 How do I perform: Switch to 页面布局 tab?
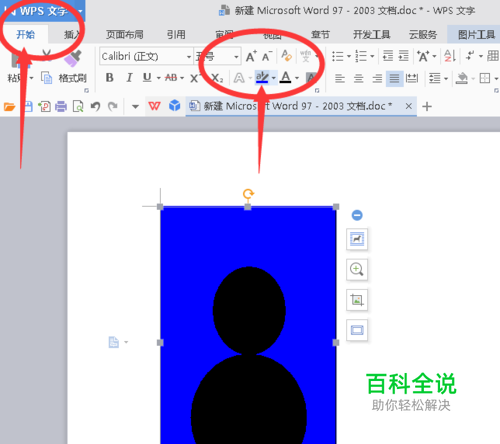(x=125, y=35)
